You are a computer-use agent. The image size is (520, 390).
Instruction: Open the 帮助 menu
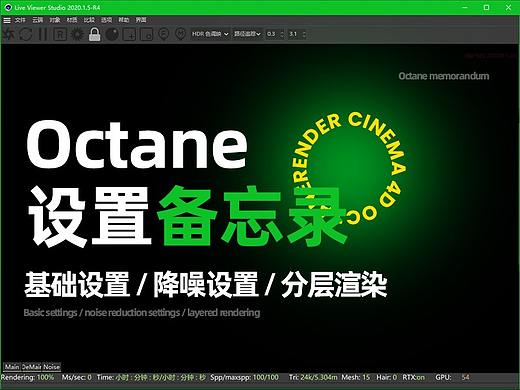124,20
